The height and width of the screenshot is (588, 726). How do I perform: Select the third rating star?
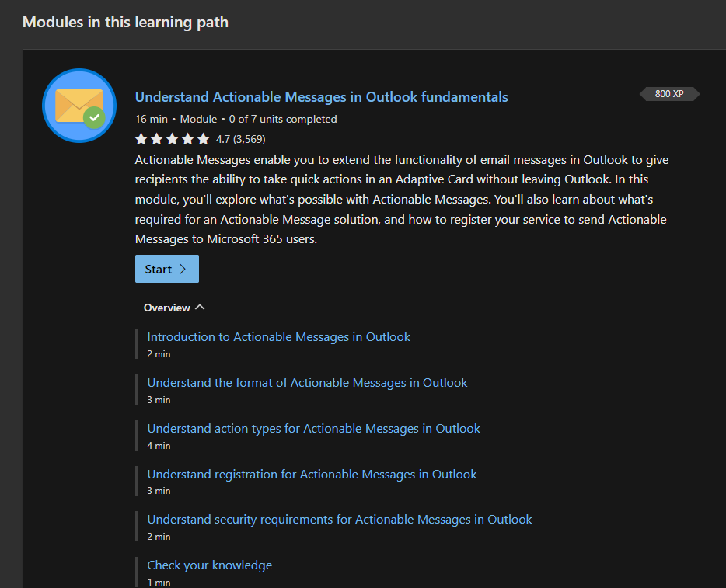tap(173, 138)
